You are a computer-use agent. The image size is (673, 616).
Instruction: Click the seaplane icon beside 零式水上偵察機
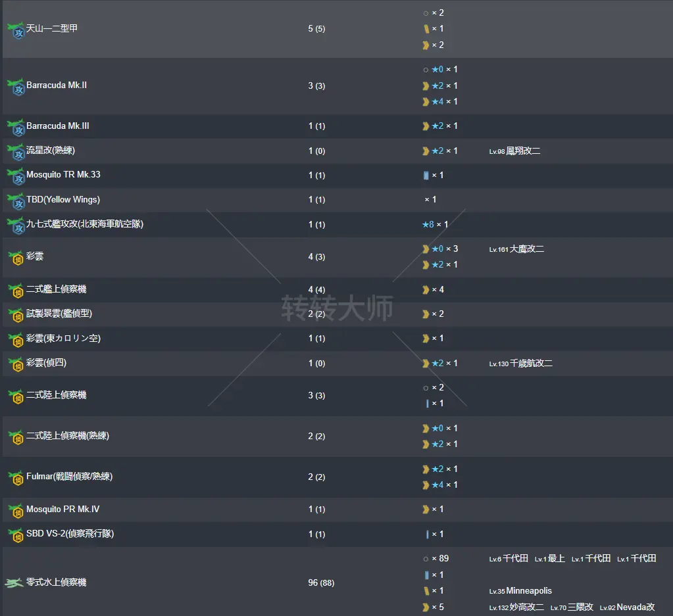pyautogui.click(x=14, y=582)
